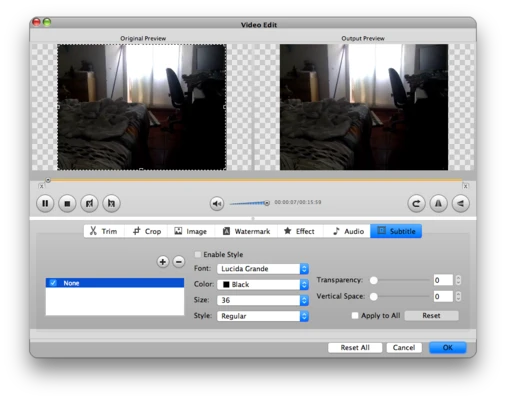Click the left trim marker below timeline

click(x=41, y=186)
